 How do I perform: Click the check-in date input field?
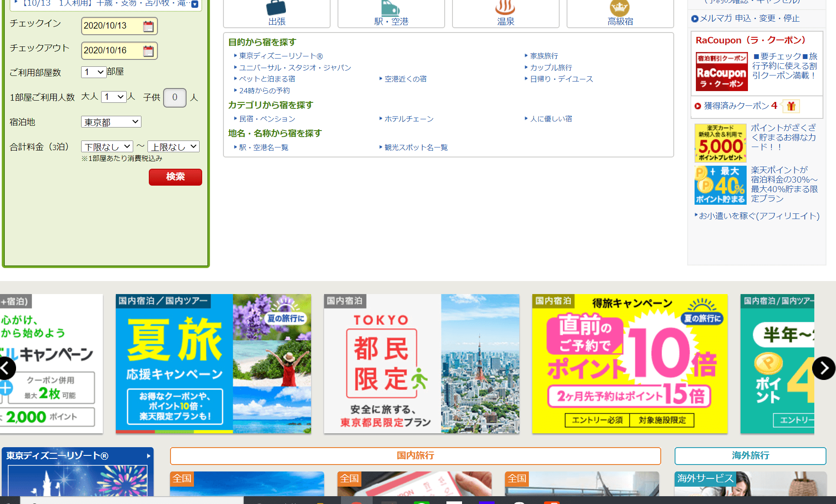point(119,26)
